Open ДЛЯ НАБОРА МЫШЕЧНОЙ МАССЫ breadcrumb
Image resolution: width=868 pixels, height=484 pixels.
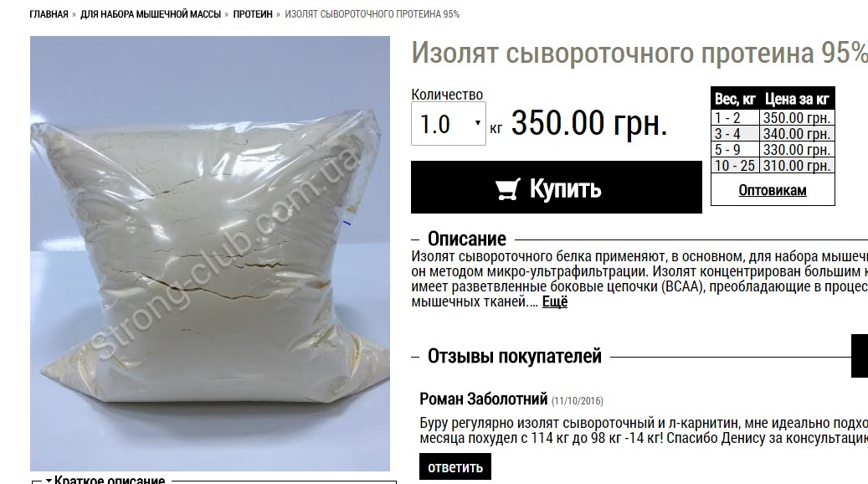point(151,14)
